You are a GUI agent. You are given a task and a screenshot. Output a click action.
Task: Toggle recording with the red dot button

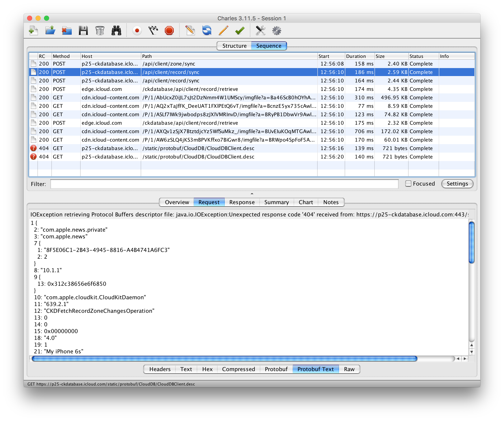[137, 30]
